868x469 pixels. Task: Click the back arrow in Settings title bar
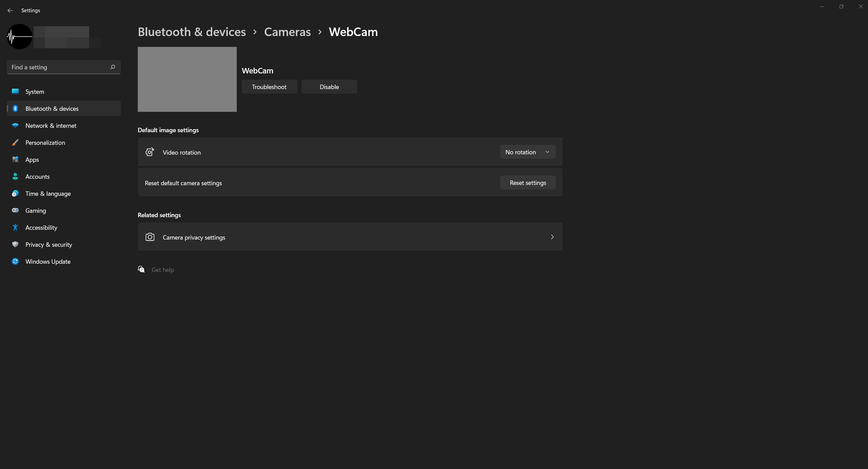pyautogui.click(x=10, y=11)
